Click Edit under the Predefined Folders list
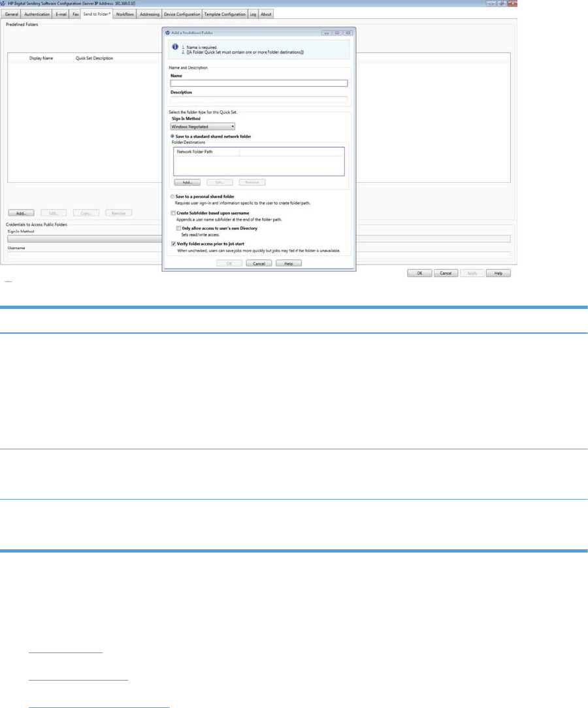The image size is (588, 708). click(x=54, y=213)
